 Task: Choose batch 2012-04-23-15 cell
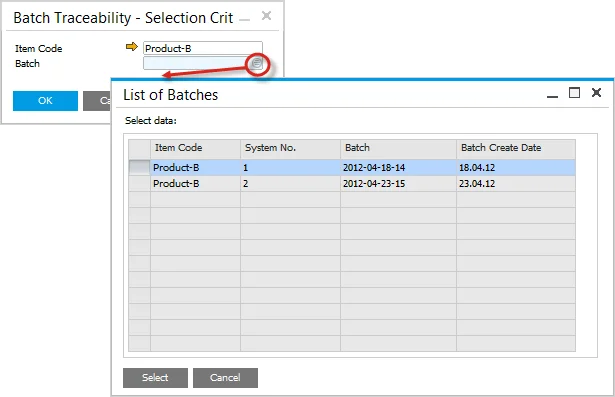point(398,184)
